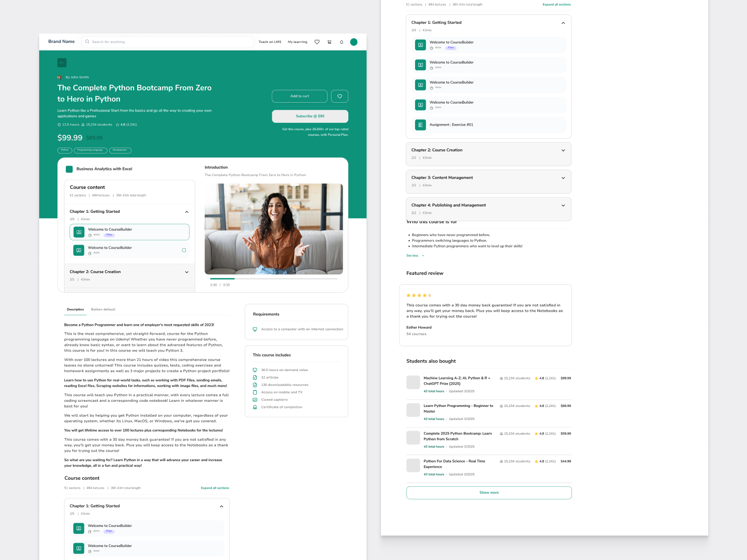Switch to the Description tab
Screen dimensions: 747x560
[75, 309]
